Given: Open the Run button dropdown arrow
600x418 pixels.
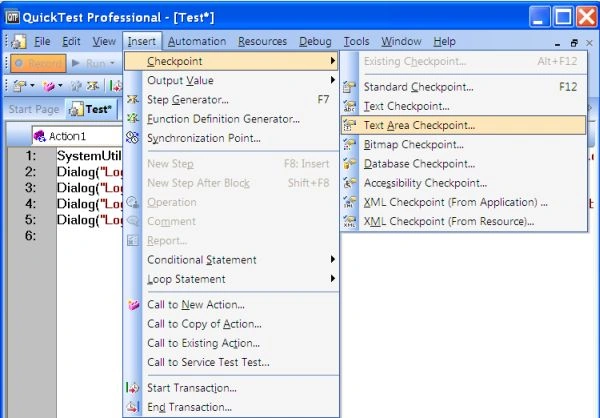Looking at the screenshot, I should pos(112,63).
